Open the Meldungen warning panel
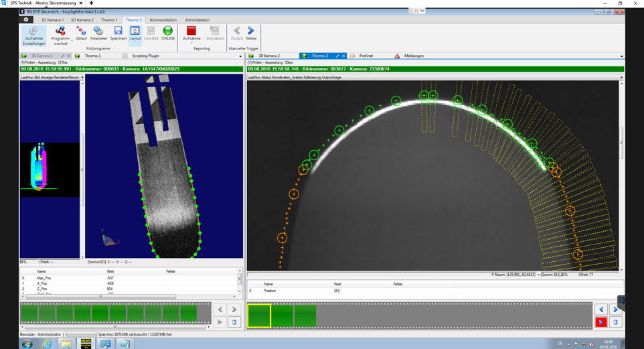This screenshot has height=349, width=644. click(x=413, y=56)
